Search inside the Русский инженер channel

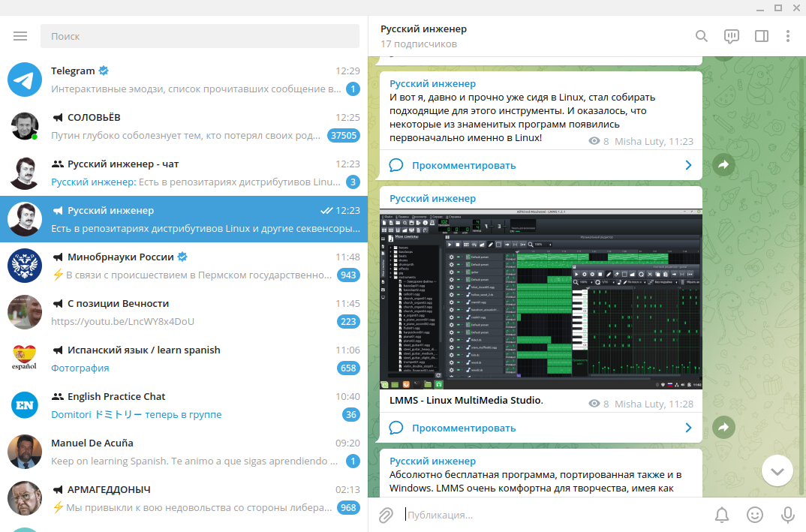point(701,36)
